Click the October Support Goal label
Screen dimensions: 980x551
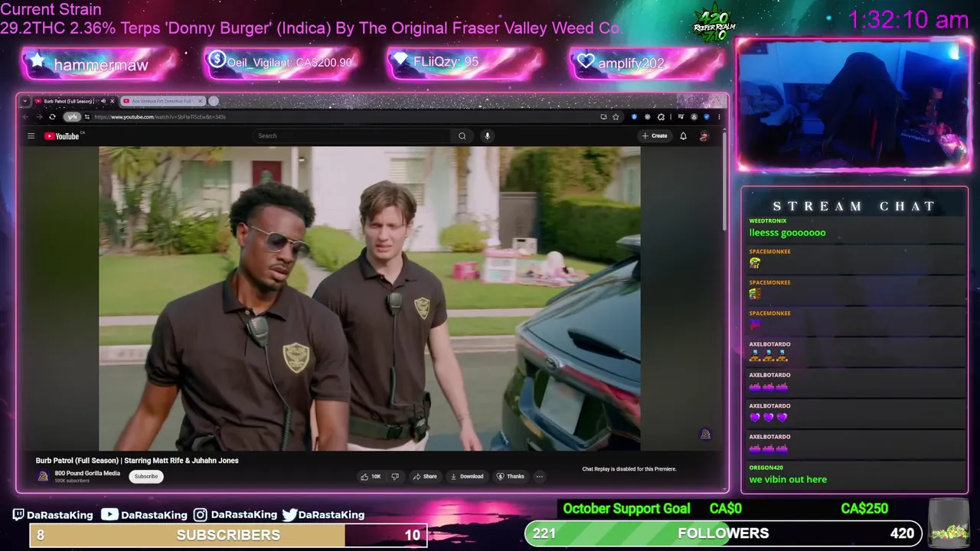point(626,508)
